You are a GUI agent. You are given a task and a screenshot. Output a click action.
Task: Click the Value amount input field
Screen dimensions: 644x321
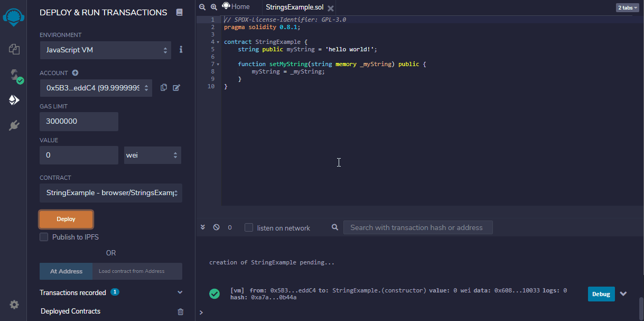tap(79, 155)
